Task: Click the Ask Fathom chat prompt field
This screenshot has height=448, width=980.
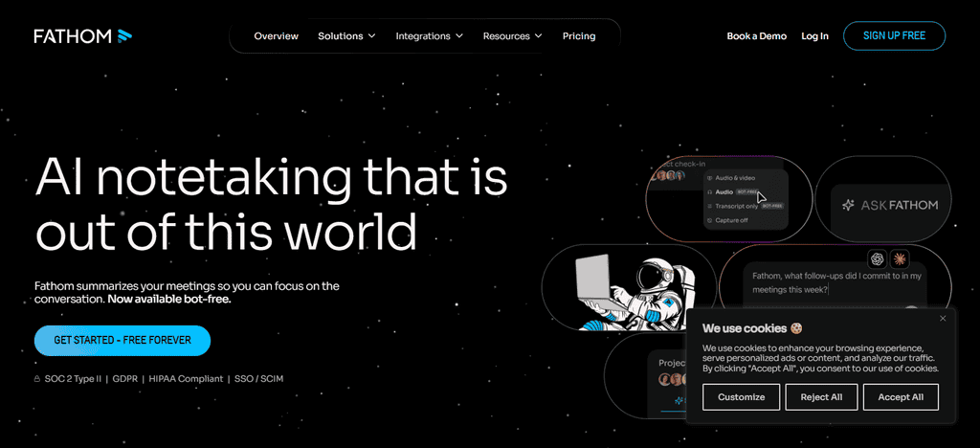Action: click(835, 282)
